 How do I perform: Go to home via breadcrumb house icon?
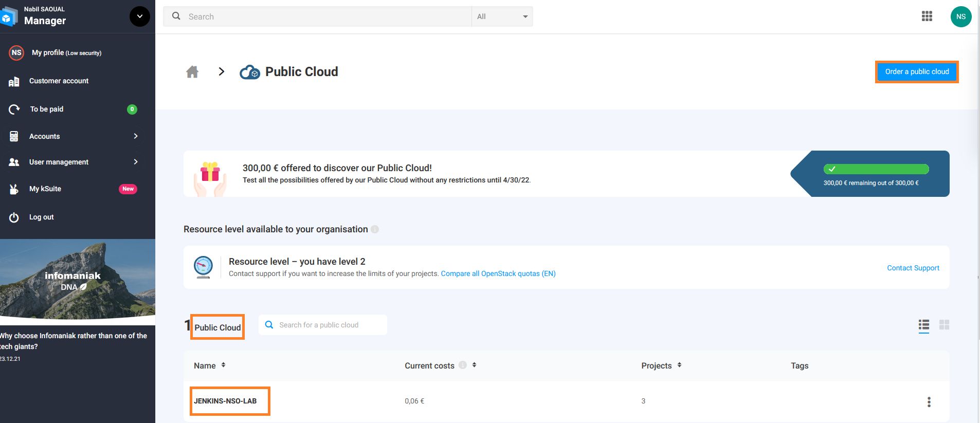[192, 71]
